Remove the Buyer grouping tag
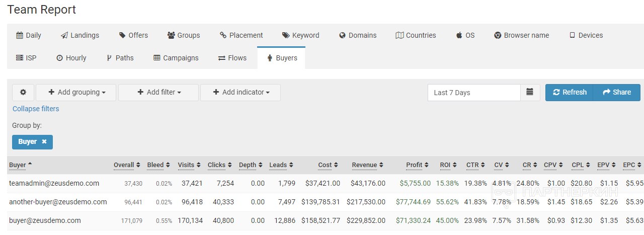644x235 pixels. click(x=44, y=142)
